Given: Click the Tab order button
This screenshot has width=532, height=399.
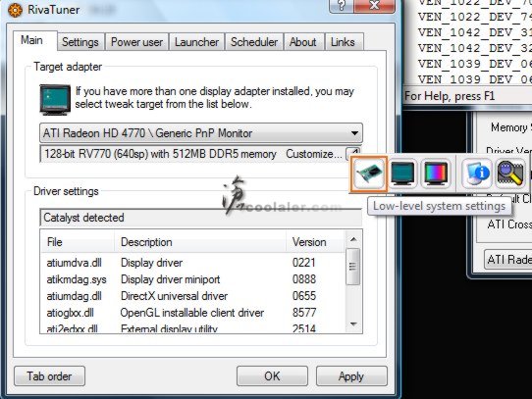Looking at the screenshot, I should (49, 375).
